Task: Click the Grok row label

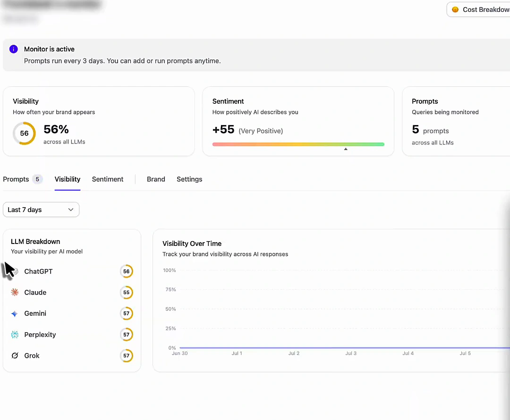Action: click(32, 356)
